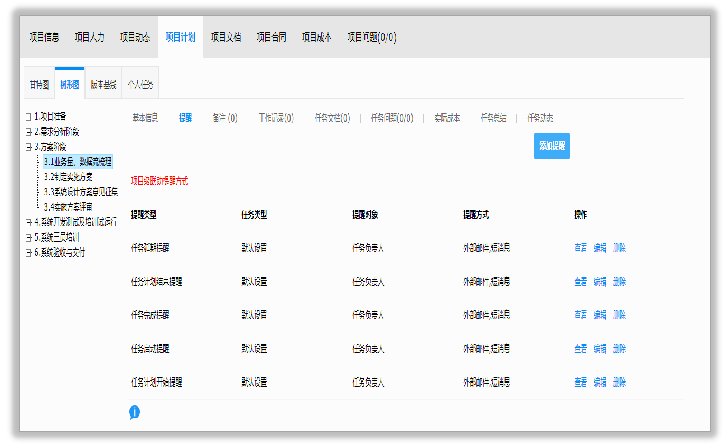Viewport: 728px width, 448px height.
Task: Click 删除 for the 任务启动提醒 row
Action: pos(619,349)
